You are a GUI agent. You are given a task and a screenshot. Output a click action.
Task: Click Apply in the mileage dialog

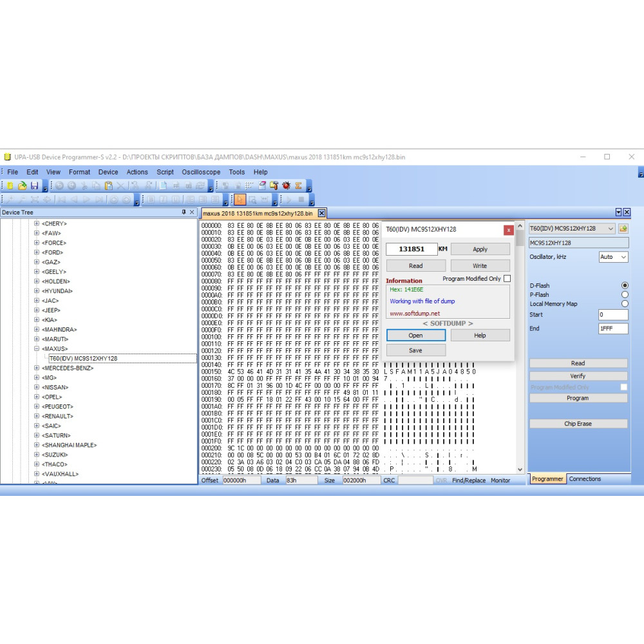tap(480, 249)
